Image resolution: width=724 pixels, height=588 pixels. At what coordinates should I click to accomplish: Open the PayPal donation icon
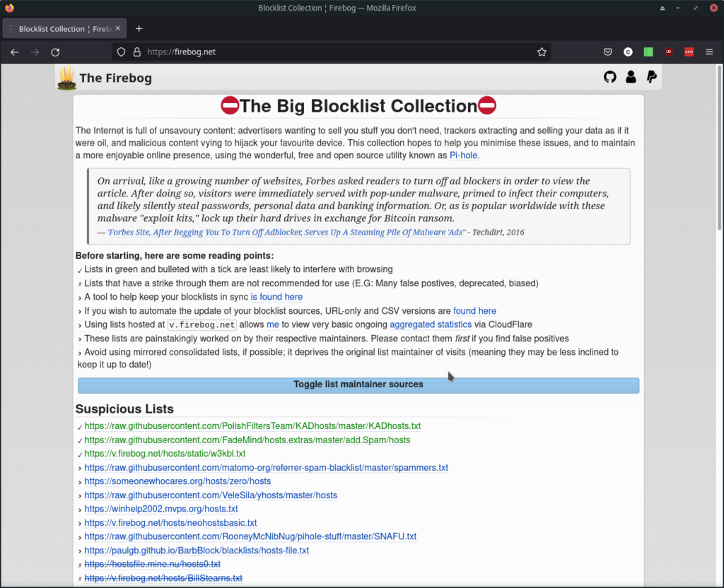pos(651,77)
